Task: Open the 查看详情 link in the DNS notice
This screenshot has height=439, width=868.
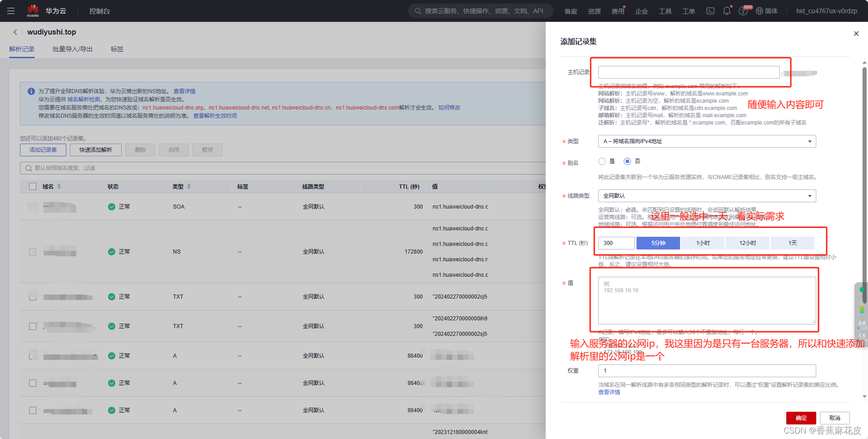Action: tap(184, 91)
